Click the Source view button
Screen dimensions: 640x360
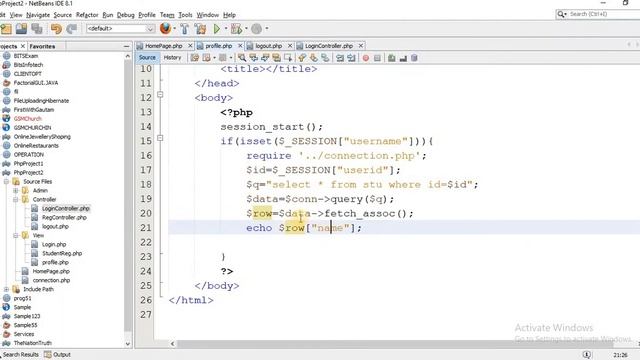pos(147,58)
